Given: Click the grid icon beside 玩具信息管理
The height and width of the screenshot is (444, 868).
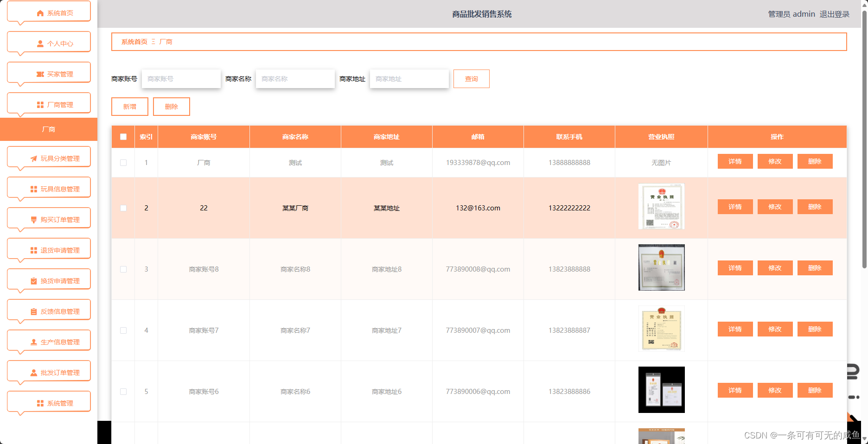Looking at the screenshot, I should 34,189.
